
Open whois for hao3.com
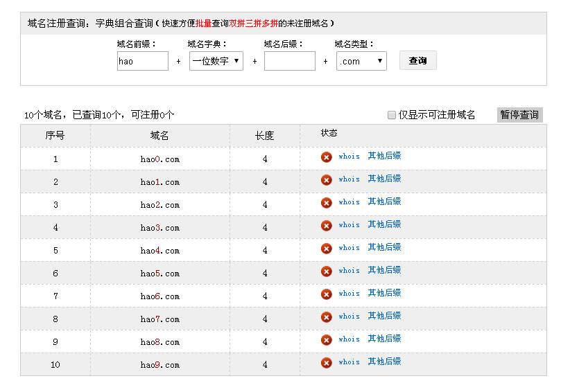click(x=349, y=225)
